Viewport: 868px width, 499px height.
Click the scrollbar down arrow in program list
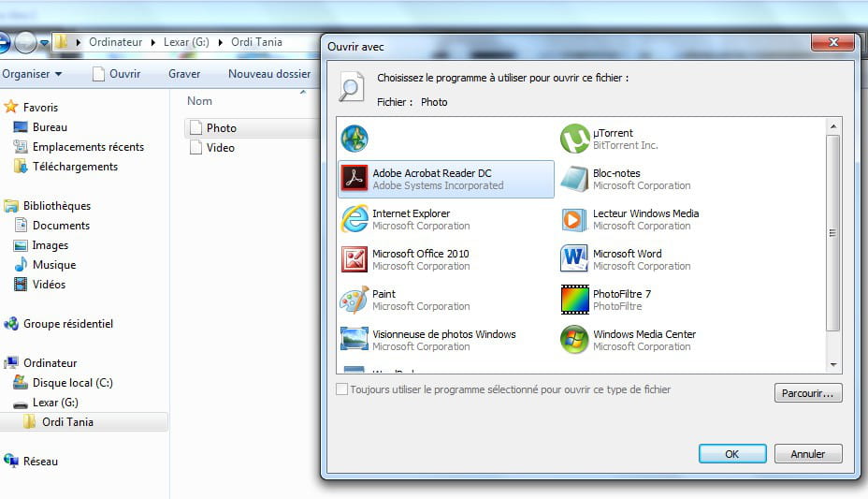click(832, 364)
